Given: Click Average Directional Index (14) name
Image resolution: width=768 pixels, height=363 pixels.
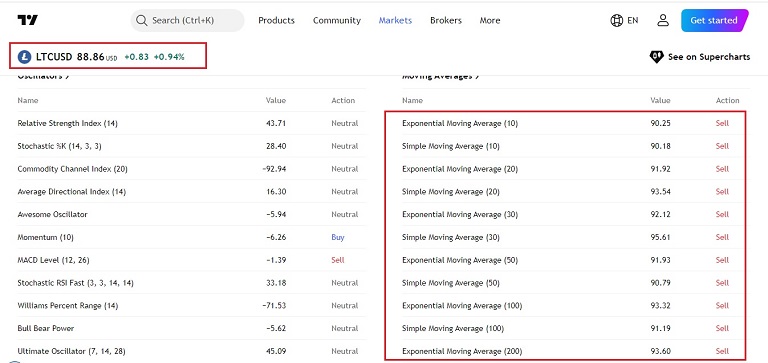Looking at the screenshot, I should pos(72,192).
